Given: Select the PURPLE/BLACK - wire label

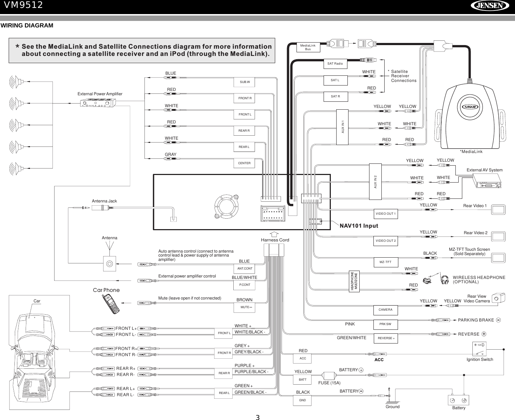Looking at the screenshot, I should [x=251, y=372].
